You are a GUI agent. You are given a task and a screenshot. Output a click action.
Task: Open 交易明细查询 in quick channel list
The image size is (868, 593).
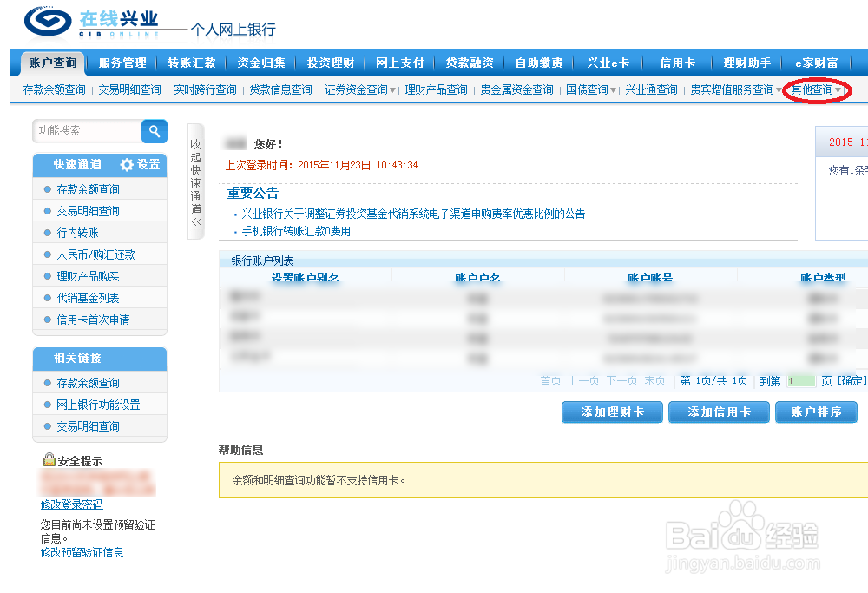88,211
